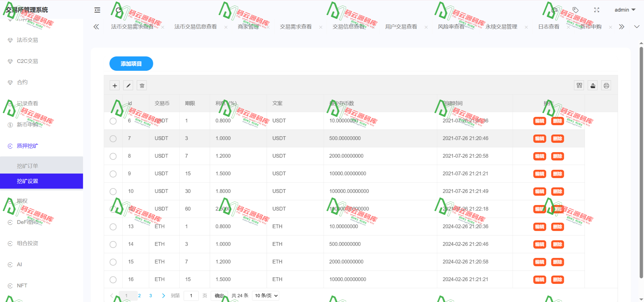
Task: Click the 添加项目 button
Action: (131, 63)
